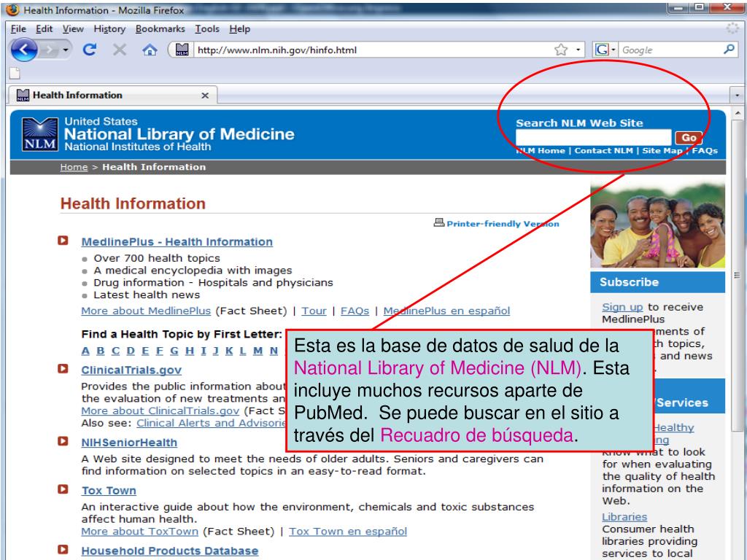747x560 pixels.
Task: Click the NLM site identity icon in address bar
Action: coord(182,50)
